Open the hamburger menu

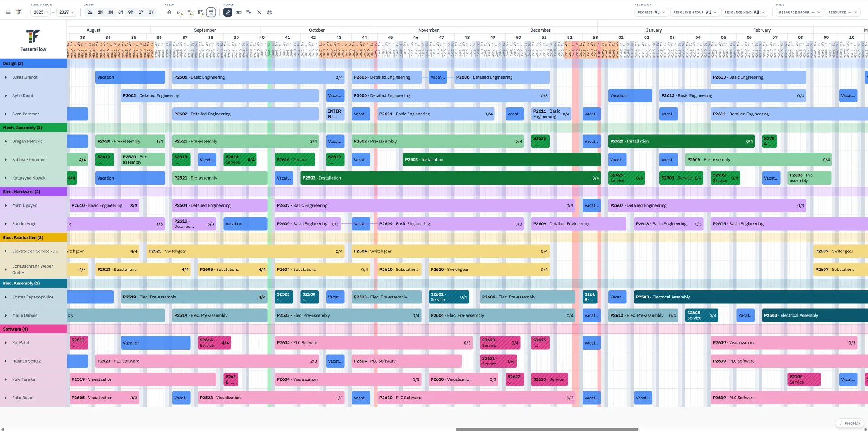pyautogui.click(x=8, y=12)
